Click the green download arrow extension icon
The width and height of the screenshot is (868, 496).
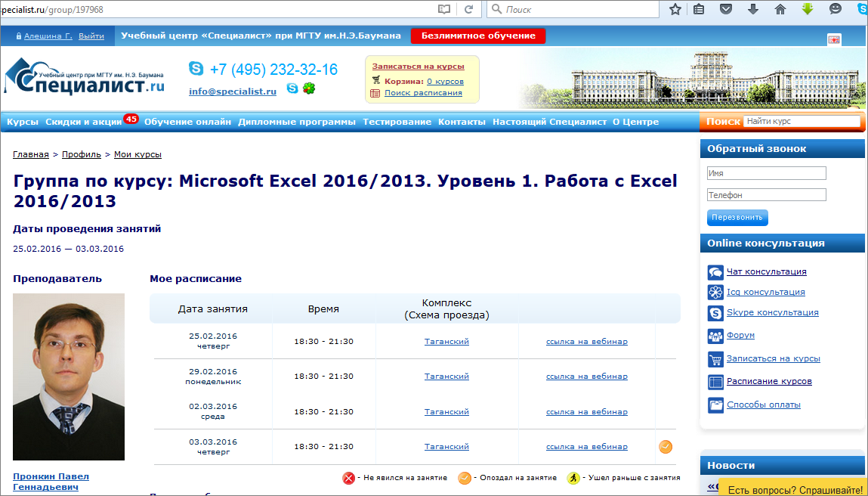point(807,9)
